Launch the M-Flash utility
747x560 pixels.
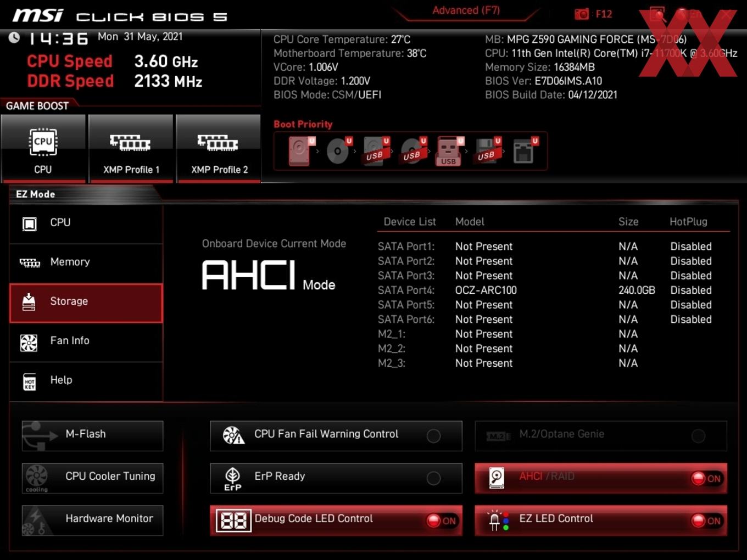coord(92,435)
